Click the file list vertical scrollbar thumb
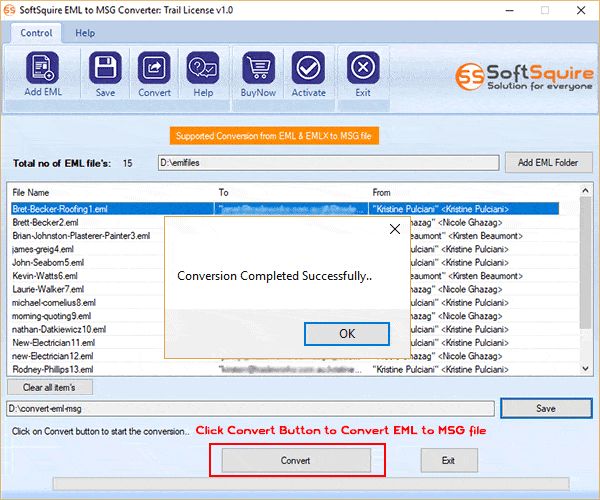600x500 pixels. tap(585, 262)
